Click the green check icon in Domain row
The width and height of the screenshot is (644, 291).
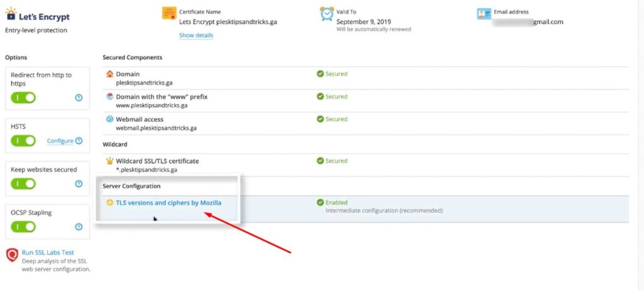tap(320, 74)
